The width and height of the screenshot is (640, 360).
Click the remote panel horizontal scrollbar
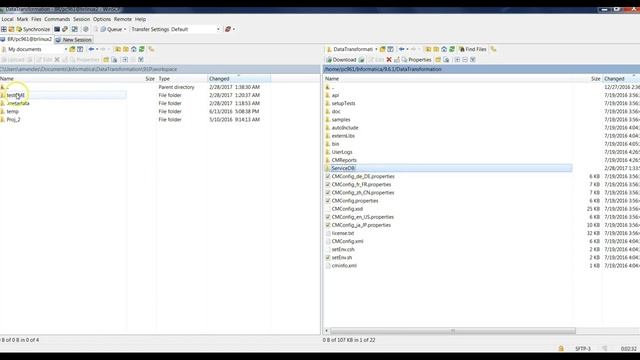tap(453, 331)
